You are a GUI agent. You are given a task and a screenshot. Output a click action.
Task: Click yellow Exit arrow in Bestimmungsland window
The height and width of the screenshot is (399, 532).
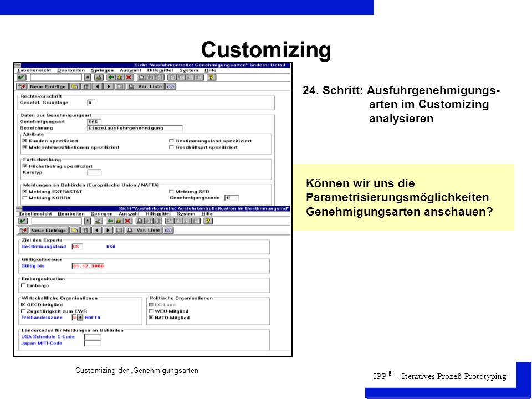[x=119, y=221]
